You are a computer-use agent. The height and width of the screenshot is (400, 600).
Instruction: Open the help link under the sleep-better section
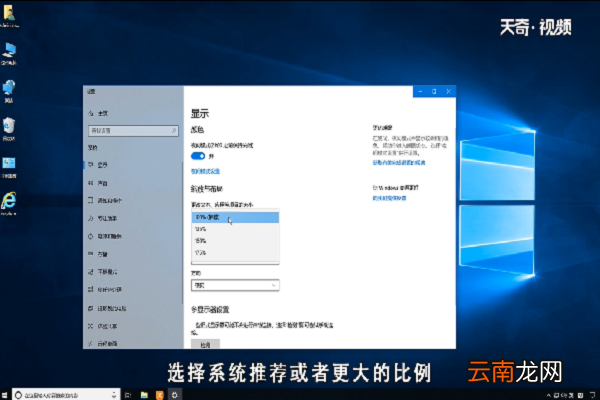(x=399, y=163)
